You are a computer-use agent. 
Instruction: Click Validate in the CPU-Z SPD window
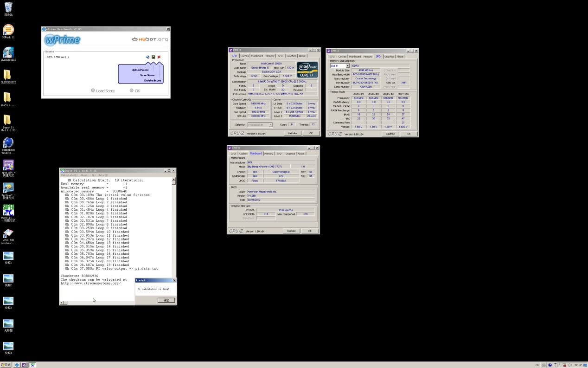[390, 134]
